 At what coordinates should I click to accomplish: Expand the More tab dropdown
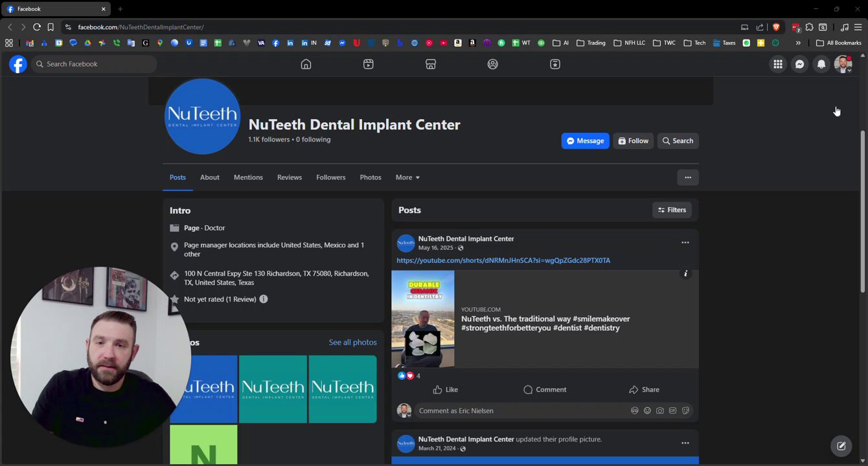(x=407, y=177)
